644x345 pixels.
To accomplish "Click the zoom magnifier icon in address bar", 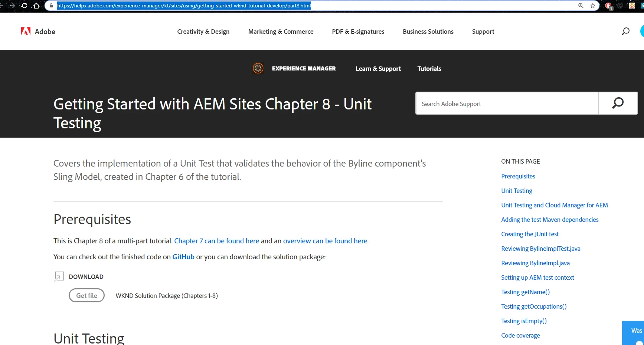I will (581, 6).
